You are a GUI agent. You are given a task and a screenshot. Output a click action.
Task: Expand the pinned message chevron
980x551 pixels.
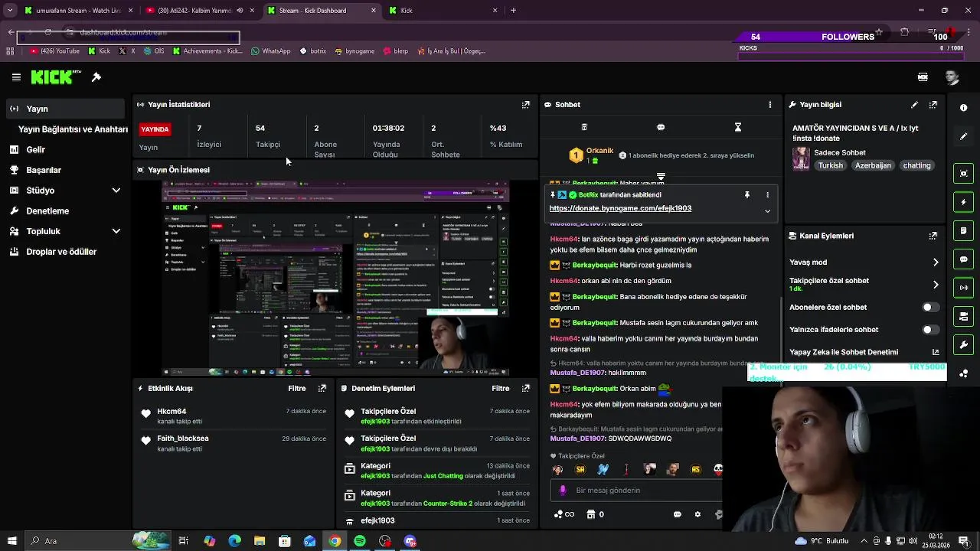click(x=767, y=211)
